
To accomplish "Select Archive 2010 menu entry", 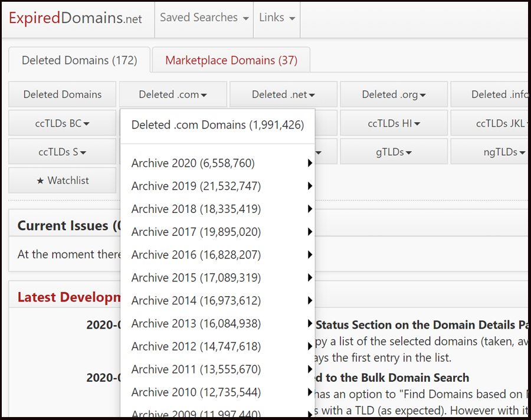I will (x=217, y=392).
